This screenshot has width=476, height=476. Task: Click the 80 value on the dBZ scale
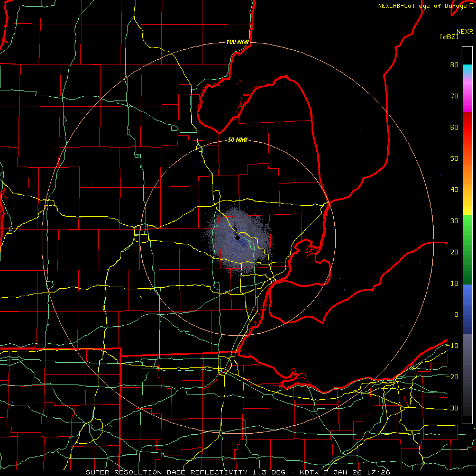[454, 65]
